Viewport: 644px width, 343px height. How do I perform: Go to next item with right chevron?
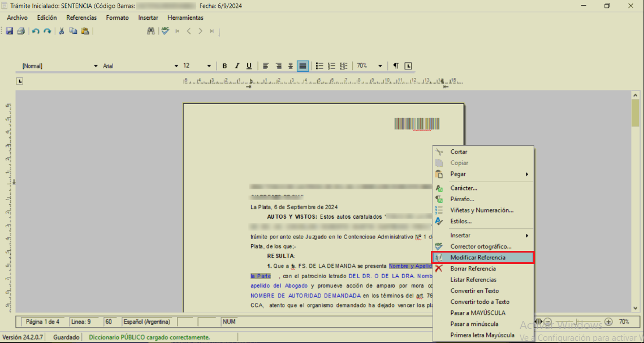[200, 31]
